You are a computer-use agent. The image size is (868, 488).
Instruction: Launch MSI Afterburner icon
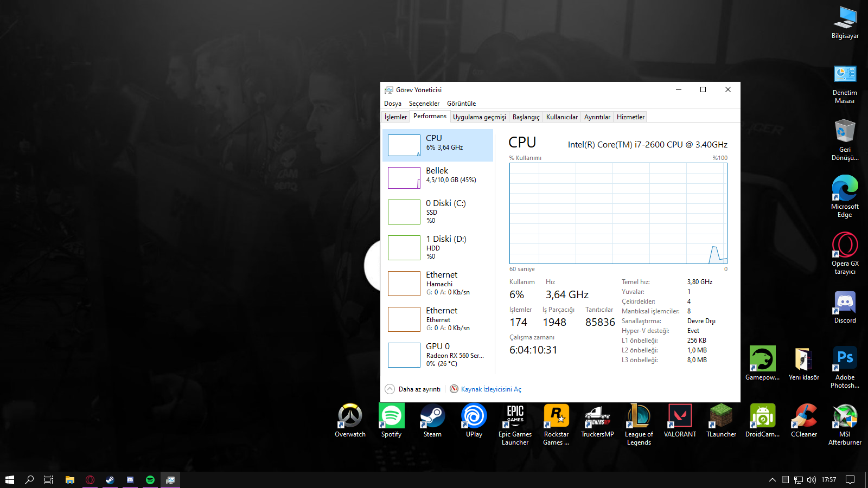[x=845, y=424]
